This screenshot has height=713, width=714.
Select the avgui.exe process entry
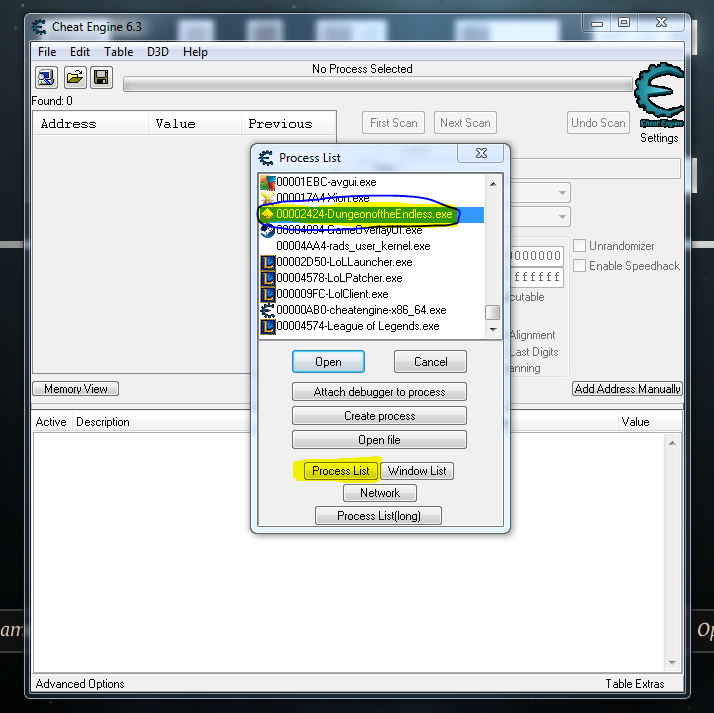(372, 182)
